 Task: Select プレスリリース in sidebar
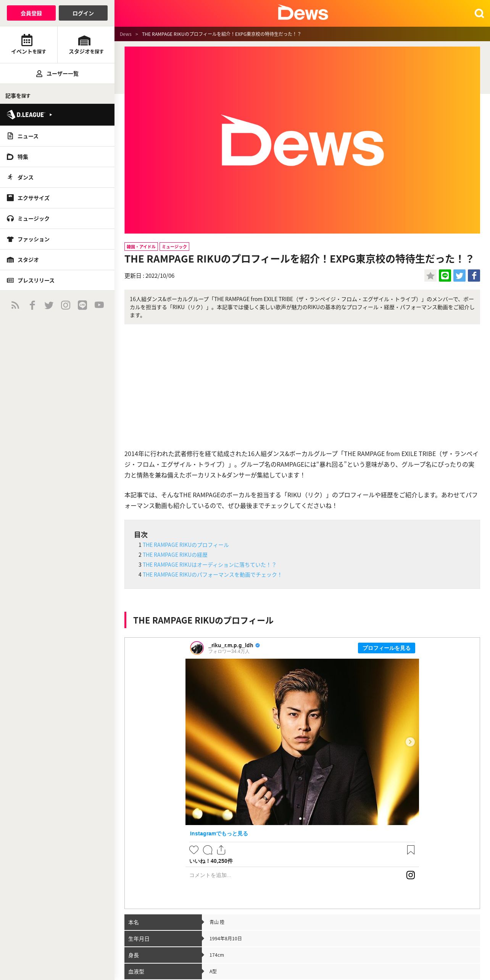[57, 280]
